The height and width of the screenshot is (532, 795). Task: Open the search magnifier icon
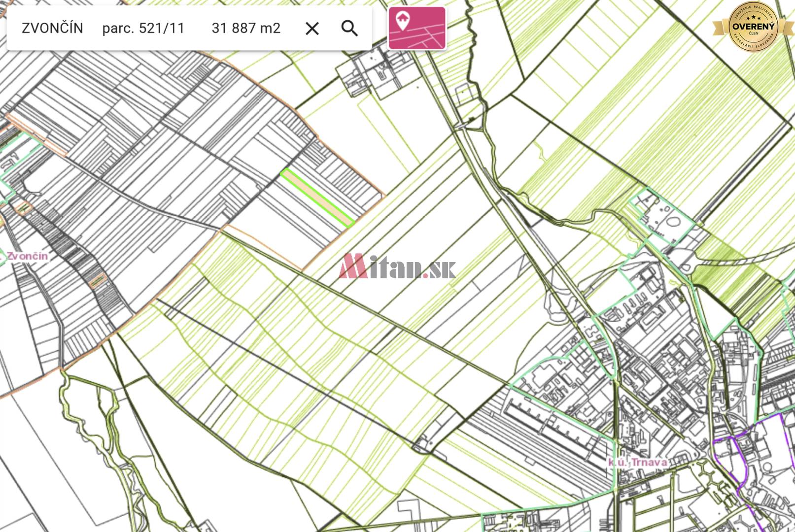click(x=350, y=29)
